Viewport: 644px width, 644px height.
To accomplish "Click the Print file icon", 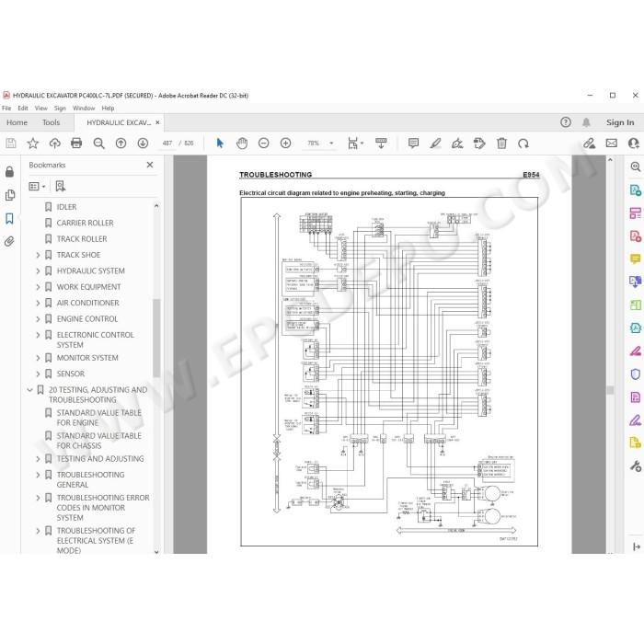I will point(76,143).
